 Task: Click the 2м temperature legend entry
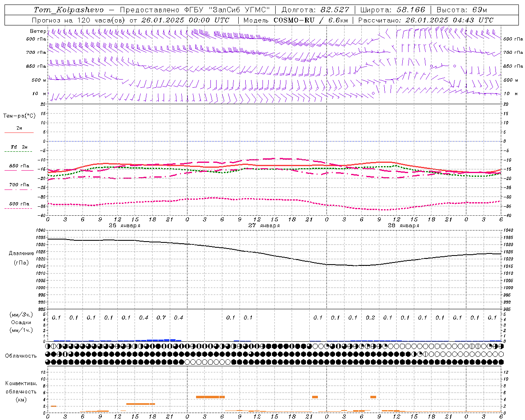pyautogui.click(x=19, y=128)
